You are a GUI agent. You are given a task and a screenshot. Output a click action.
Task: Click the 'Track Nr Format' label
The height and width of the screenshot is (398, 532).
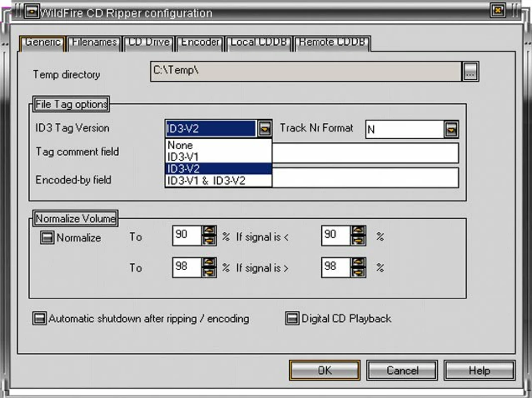(x=316, y=128)
